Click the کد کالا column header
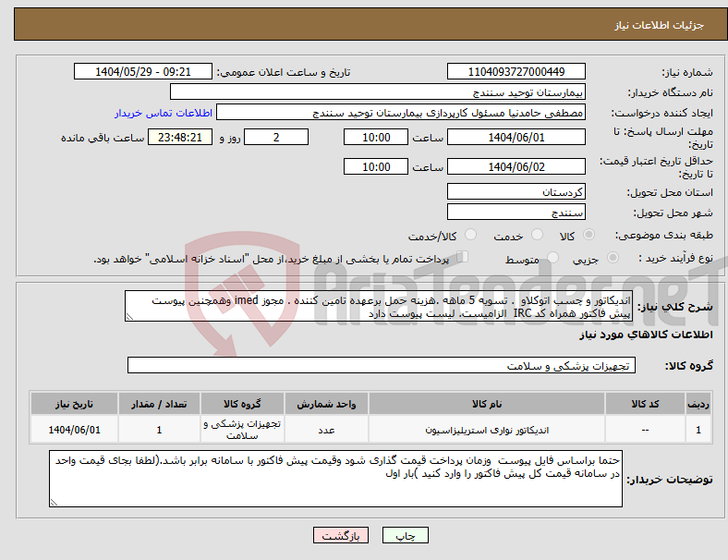Screen dimensions: 728x560 click(x=645, y=404)
